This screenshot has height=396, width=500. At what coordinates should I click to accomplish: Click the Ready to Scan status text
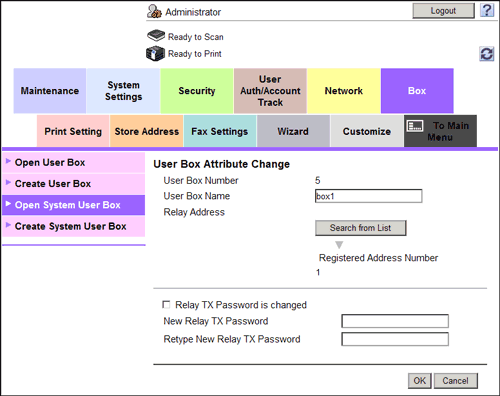click(196, 37)
